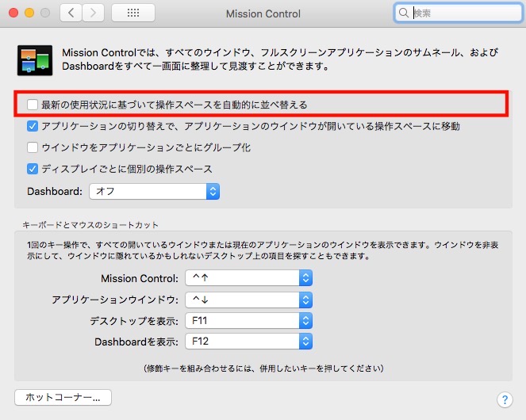This screenshot has height=420, width=526.
Task: Click the デスクトップを表示: label
Action: coord(134,321)
